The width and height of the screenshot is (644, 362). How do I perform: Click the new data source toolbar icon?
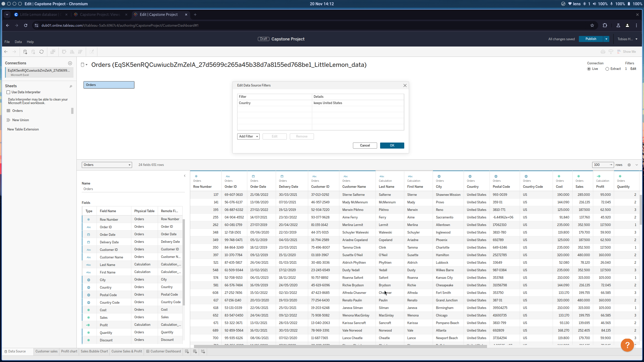click(25, 52)
